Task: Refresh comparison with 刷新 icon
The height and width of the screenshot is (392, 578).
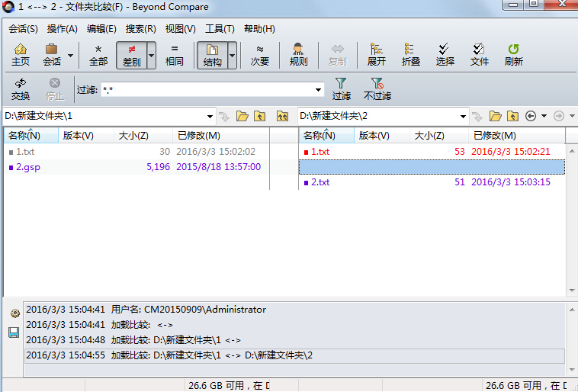Action: click(513, 55)
